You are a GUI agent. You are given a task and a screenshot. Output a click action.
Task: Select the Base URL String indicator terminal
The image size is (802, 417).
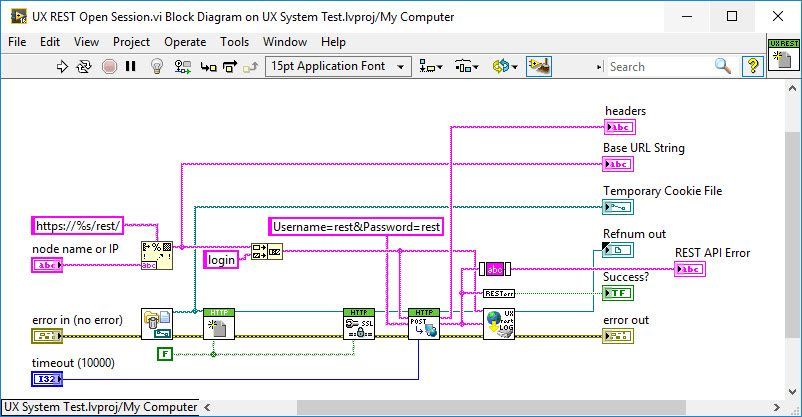click(618, 164)
